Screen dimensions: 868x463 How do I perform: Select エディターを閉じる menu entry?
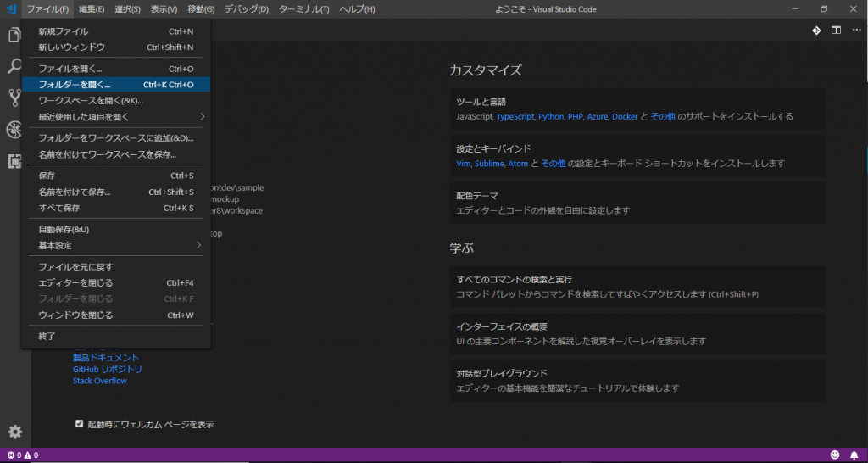click(x=116, y=283)
